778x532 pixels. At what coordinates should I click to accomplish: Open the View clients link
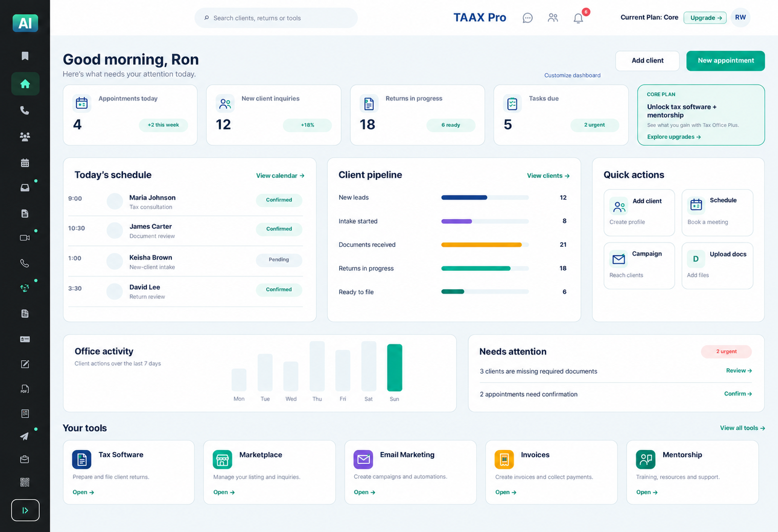pyautogui.click(x=548, y=175)
